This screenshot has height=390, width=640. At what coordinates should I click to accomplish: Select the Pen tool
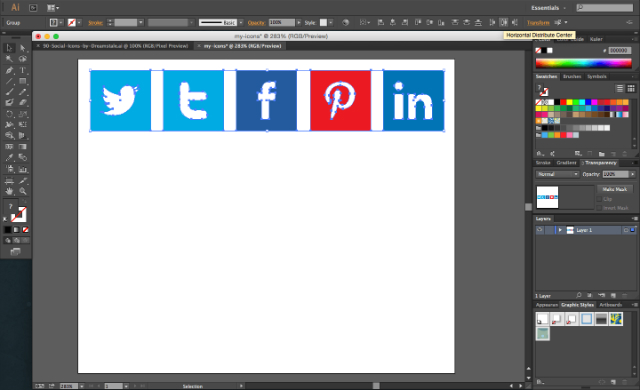click(9, 70)
